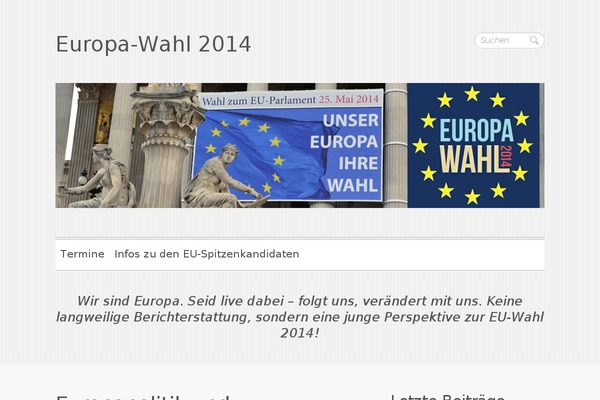Open the Europa-Wahl 2014 site title

(153, 44)
